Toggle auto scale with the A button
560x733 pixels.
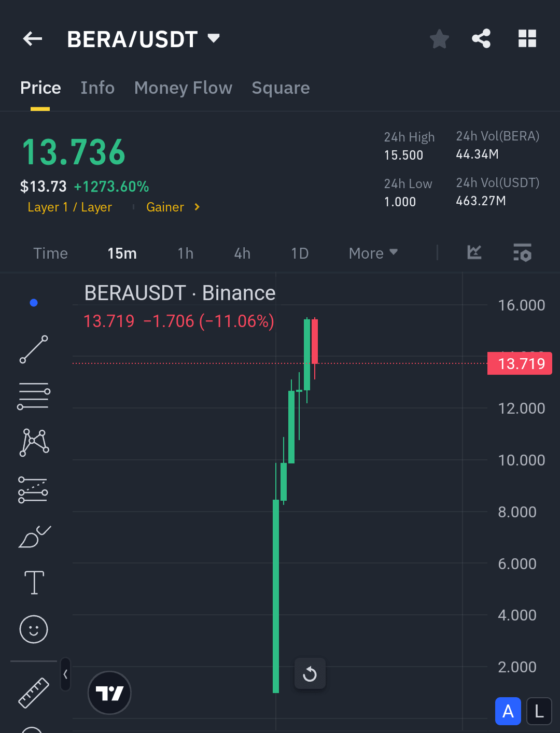508,711
